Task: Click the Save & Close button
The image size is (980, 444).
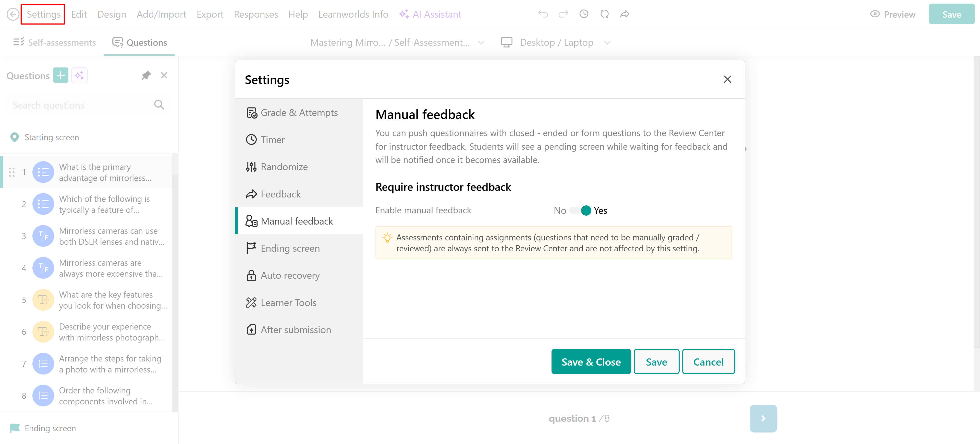Action: click(591, 362)
